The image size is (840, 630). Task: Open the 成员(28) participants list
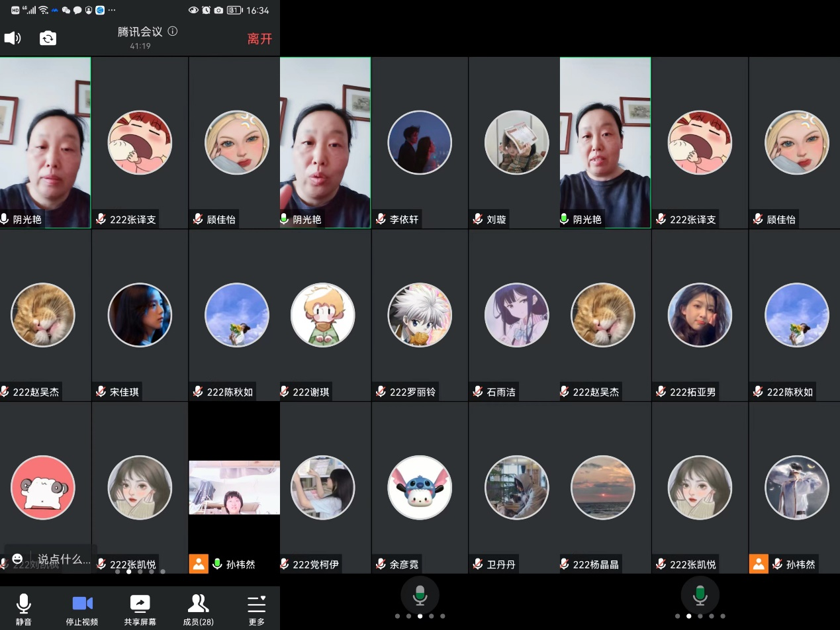pyautogui.click(x=198, y=609)
